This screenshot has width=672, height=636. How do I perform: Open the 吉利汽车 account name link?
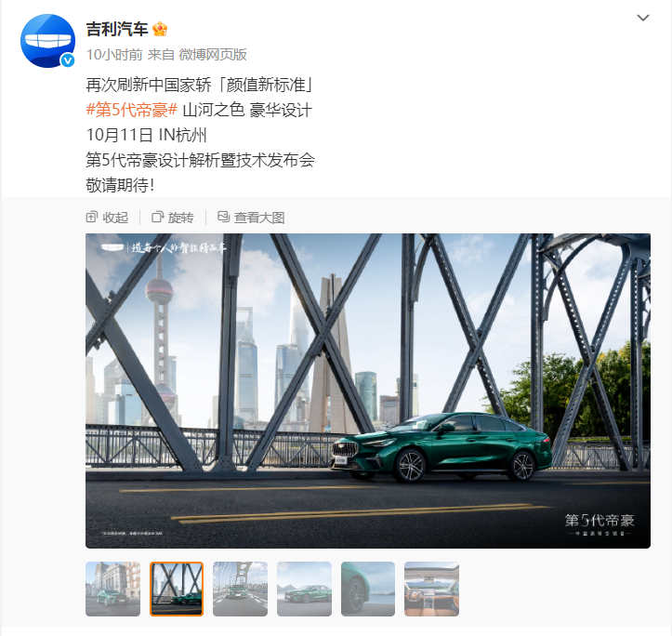(117, 29)
